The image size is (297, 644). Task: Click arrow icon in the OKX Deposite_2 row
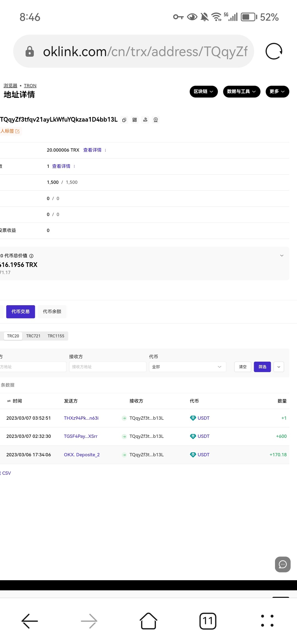point(124,455)
